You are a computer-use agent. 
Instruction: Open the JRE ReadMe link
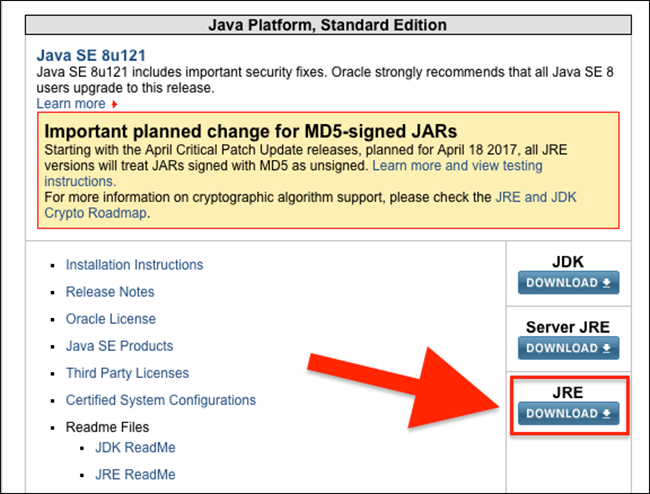pyautogui.click(x=135, y=475)
